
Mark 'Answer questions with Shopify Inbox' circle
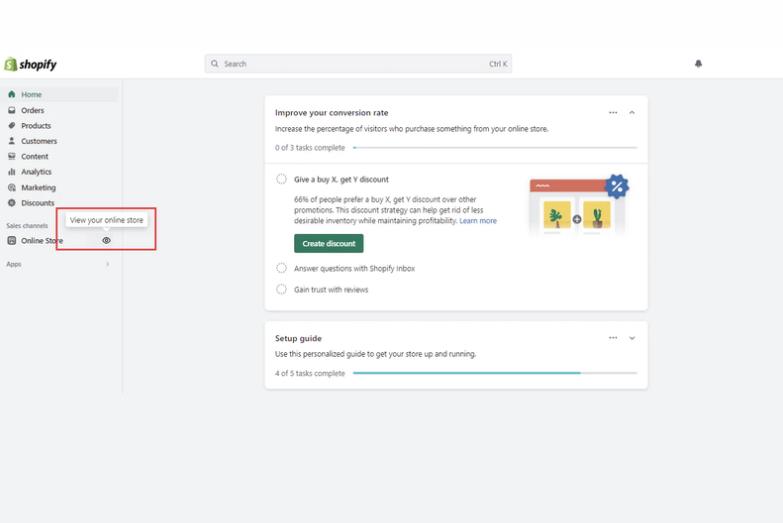tap(282, 268)
